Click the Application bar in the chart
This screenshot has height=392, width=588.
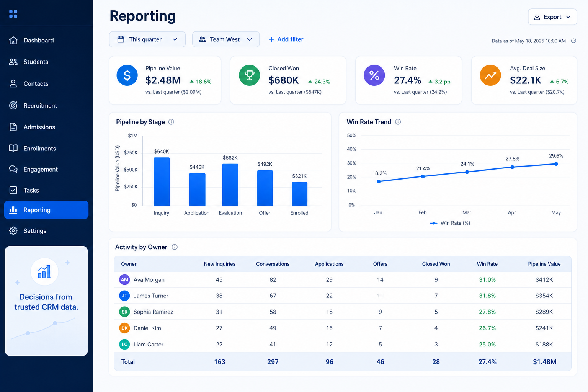click(197, 189)
